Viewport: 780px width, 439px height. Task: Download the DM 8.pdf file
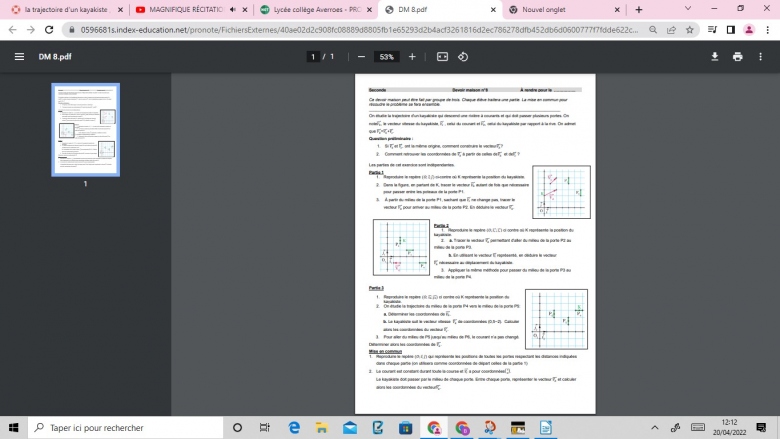click(x=714, y=57)
